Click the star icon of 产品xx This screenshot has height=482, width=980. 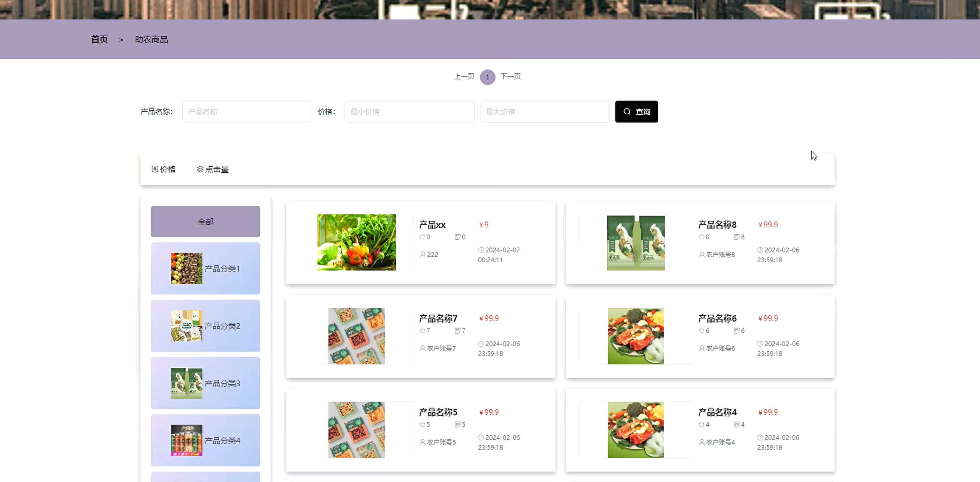point(422,237)
